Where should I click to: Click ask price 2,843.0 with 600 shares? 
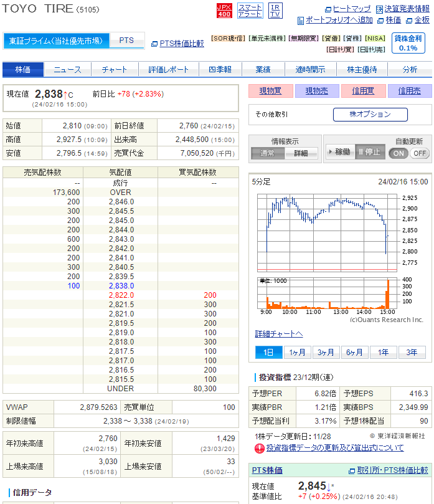point(121,239)
